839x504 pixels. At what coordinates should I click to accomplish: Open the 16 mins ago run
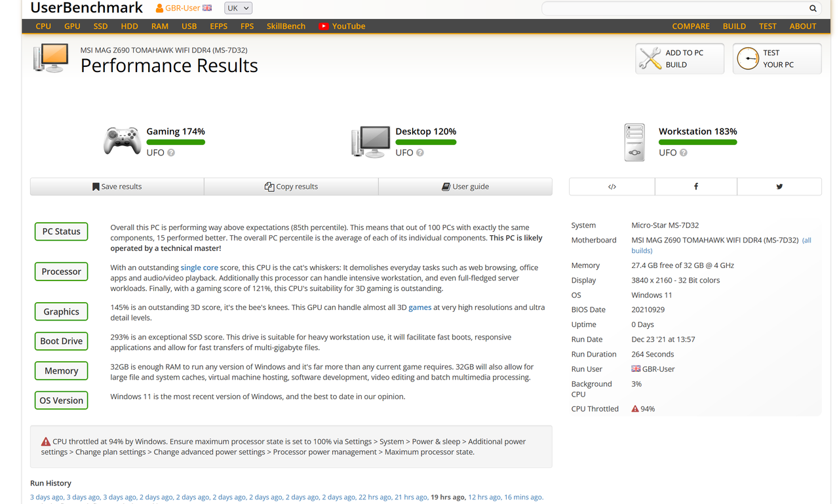[x=522, y=497]
